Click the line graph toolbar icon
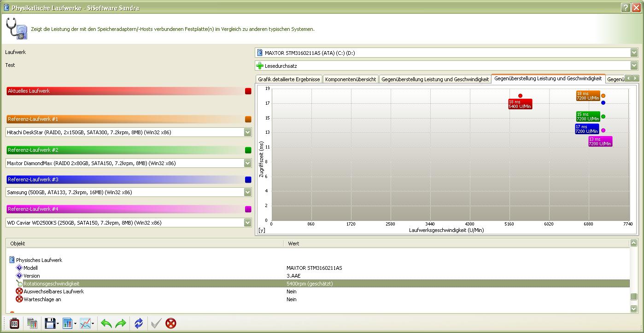This screenshot has height=333, width=644. [85, 323]
